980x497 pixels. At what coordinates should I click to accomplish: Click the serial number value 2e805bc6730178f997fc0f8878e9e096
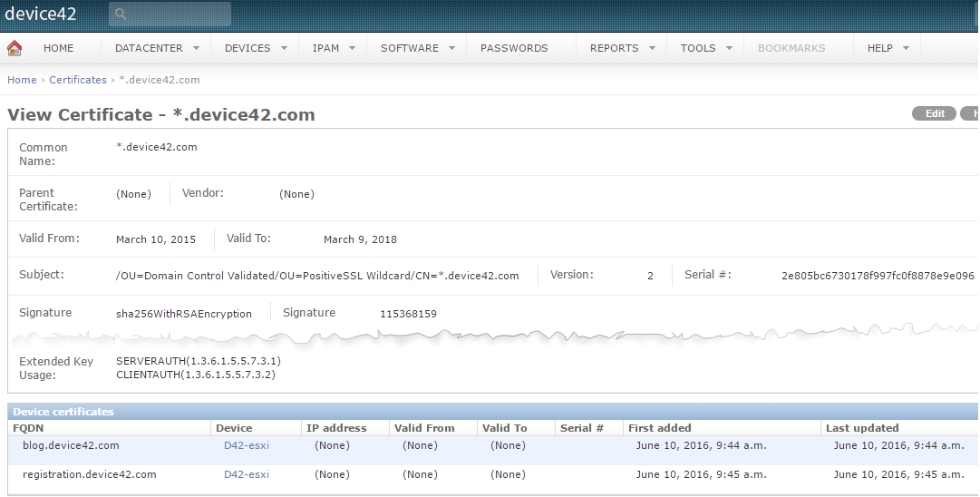pyautogui.click(x=878, y=276)
